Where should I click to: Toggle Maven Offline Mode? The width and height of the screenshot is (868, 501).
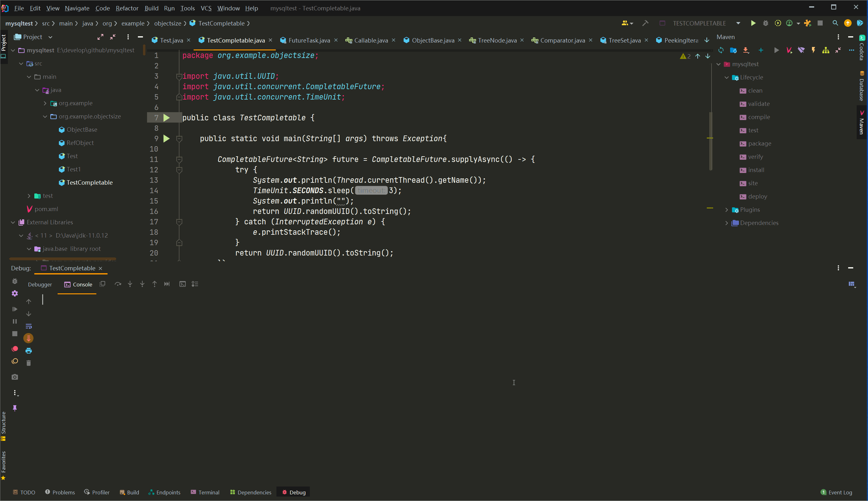[801, 50]
